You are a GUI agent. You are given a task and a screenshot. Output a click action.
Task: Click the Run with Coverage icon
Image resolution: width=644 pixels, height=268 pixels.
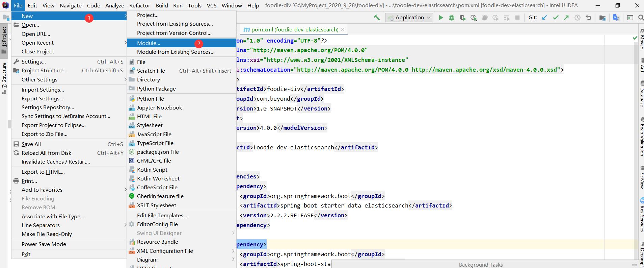[462, 18]
